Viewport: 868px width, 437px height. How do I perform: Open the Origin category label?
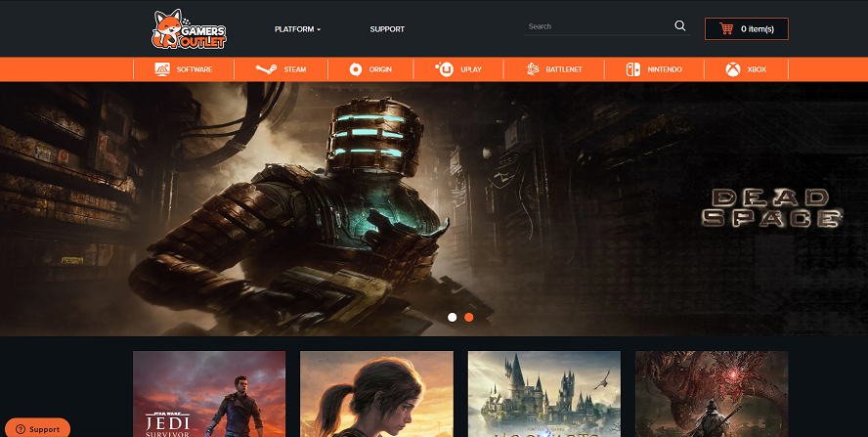click(380, 69)
